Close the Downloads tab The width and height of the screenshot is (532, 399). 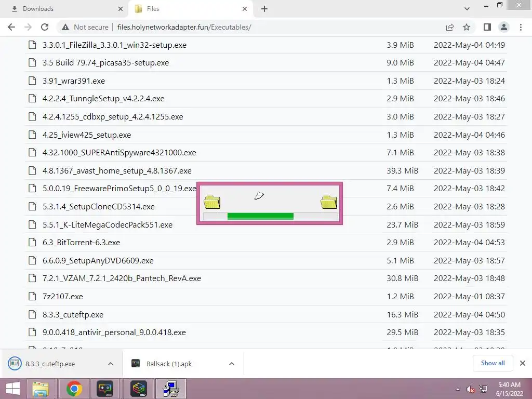pyautogui.click(x=120, y=9)
